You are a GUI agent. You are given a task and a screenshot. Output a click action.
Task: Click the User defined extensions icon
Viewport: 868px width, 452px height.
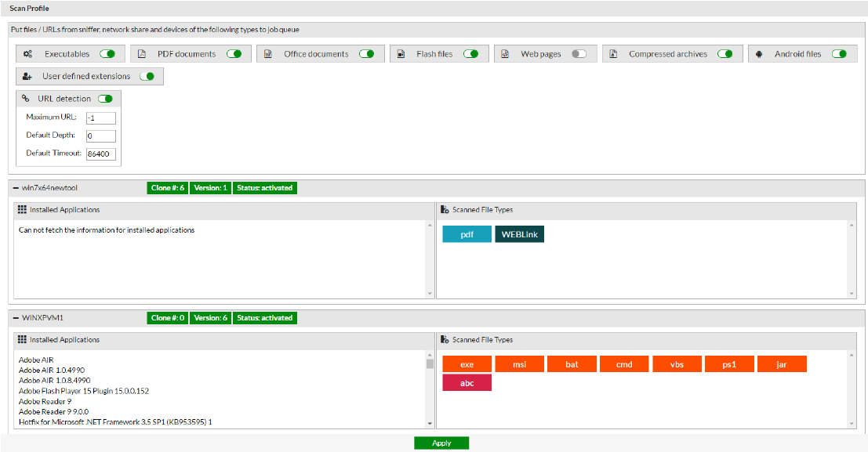(x=27, y=76)
